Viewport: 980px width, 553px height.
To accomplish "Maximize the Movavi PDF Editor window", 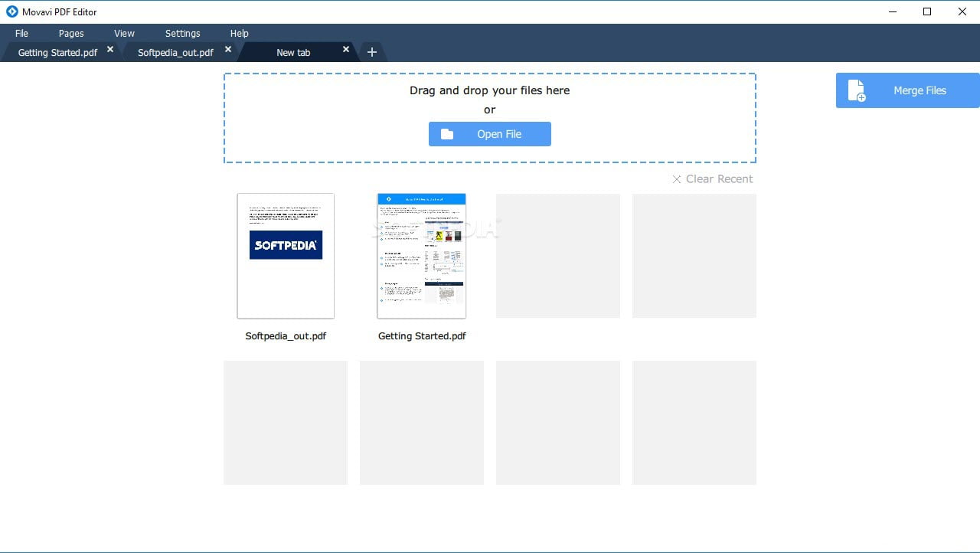I will pos(927,11).
